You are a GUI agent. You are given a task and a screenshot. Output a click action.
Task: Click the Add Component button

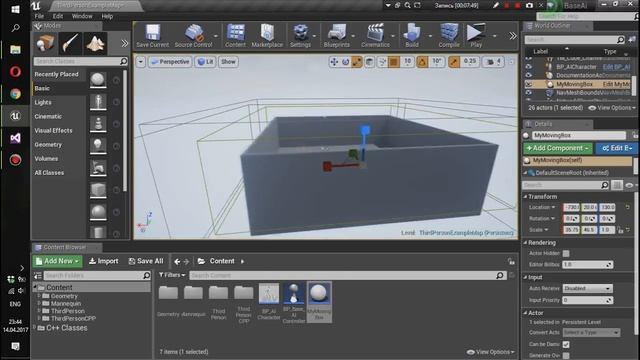[558, 148]
